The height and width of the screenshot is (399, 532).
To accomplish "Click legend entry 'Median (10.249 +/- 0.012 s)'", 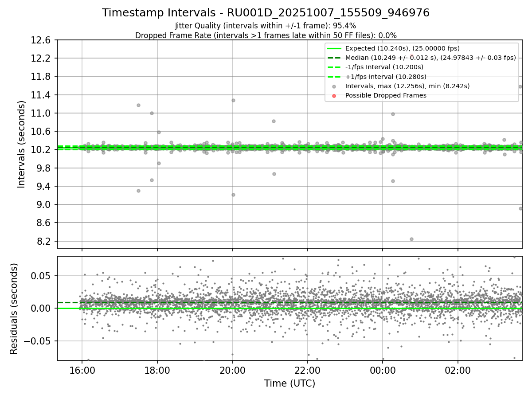I will 430,58.
